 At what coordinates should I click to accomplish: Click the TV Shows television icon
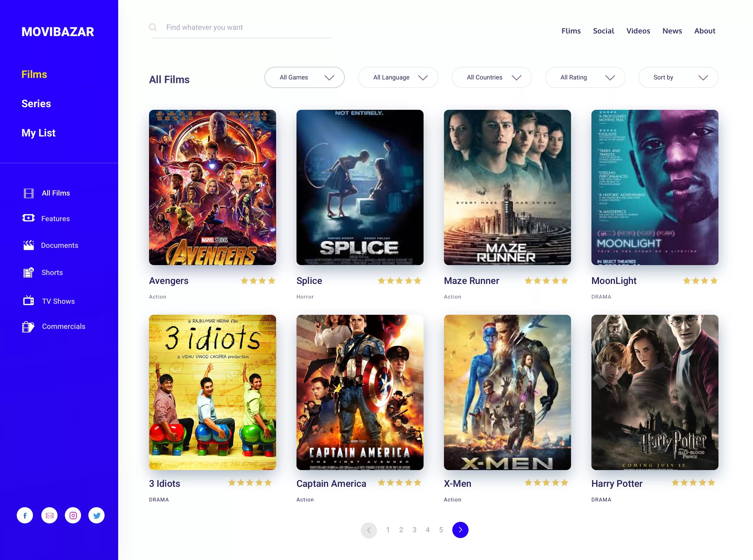pyautogui.click(x=28, y=300)
